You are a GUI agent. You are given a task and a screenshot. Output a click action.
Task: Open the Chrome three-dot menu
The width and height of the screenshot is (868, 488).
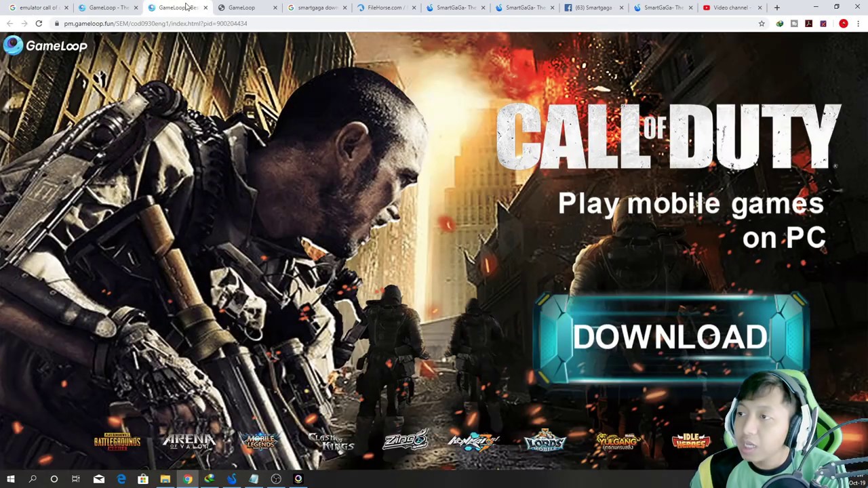[x=858, y=23]
